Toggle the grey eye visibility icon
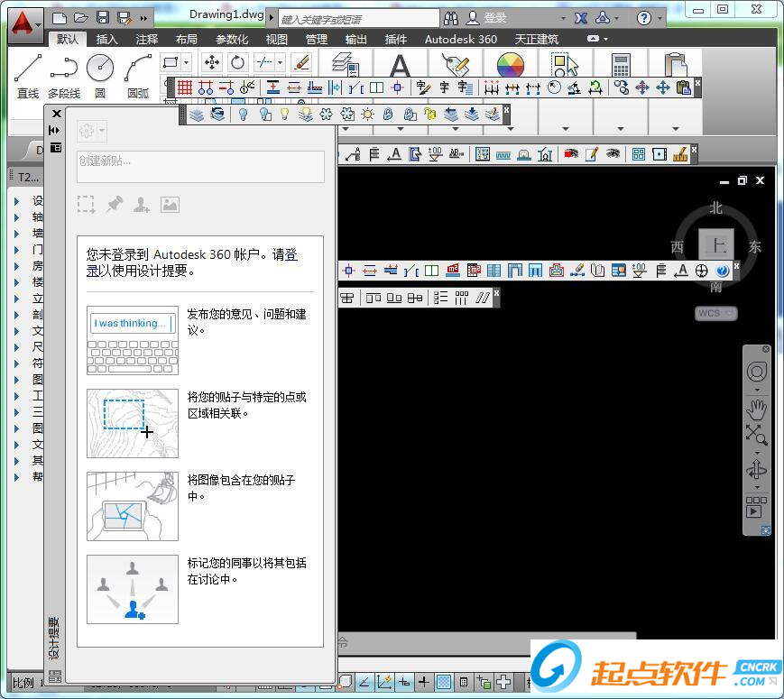The image size is (784, 699). coord(613,154)
